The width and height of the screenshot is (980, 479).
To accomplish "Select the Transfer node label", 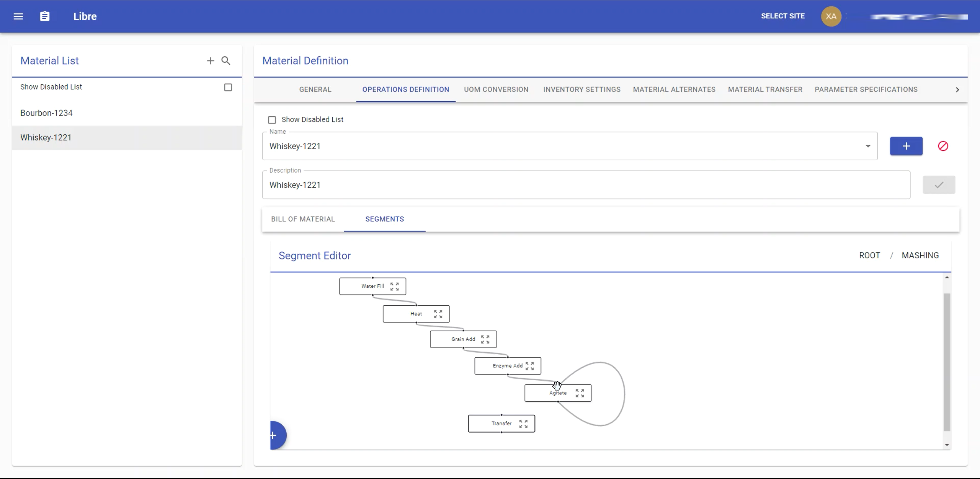I will 501,424.
